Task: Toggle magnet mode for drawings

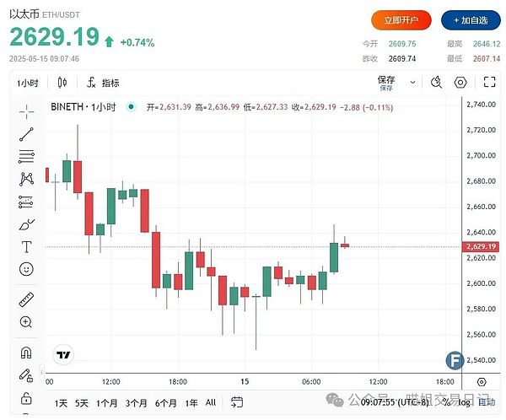Action: pyautogui.click(x=26, y=353)
